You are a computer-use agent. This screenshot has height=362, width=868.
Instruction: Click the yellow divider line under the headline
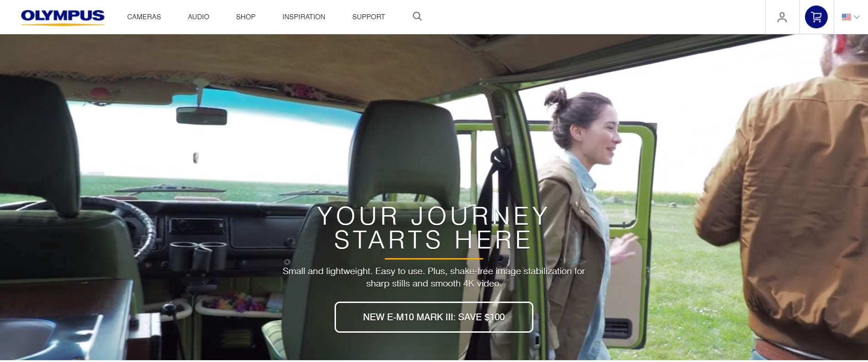434,259
